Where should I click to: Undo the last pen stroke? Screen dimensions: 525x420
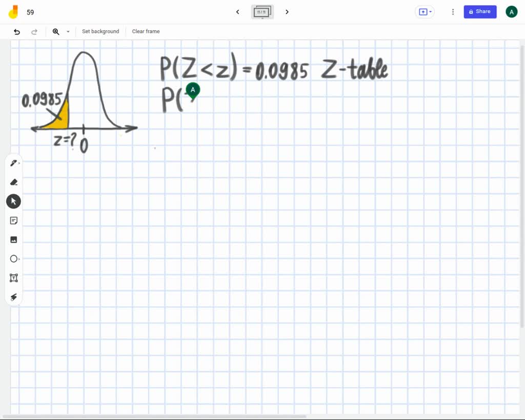(16, 31)
